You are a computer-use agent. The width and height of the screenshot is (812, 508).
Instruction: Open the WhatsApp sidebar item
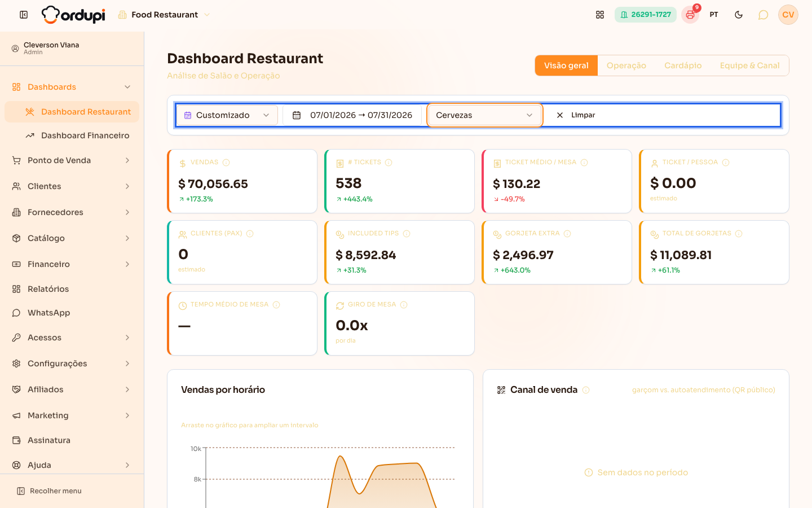(72, 313)
